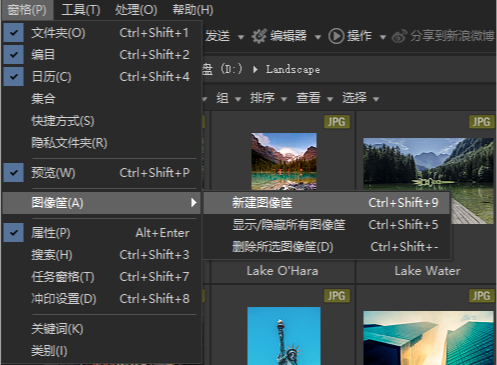Viewport: 497px width, 365px height.
Task: Open the 处理(O) menu
Action: 136,10
